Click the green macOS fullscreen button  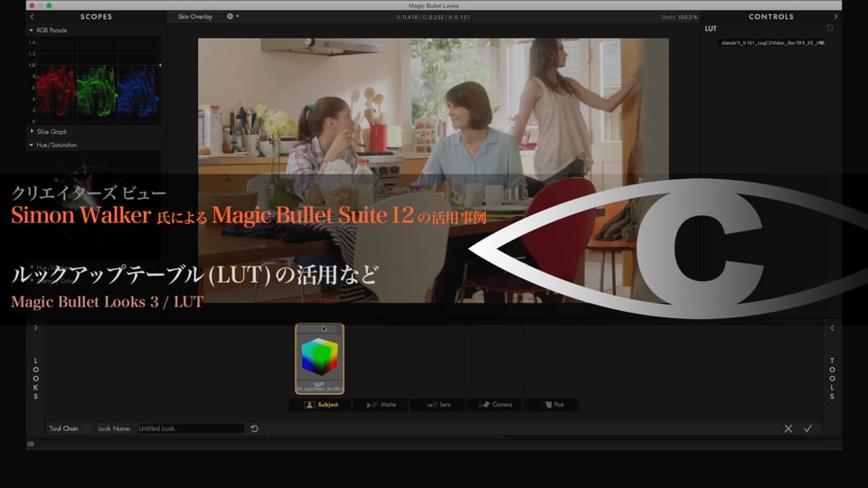(x=49, y=5)
